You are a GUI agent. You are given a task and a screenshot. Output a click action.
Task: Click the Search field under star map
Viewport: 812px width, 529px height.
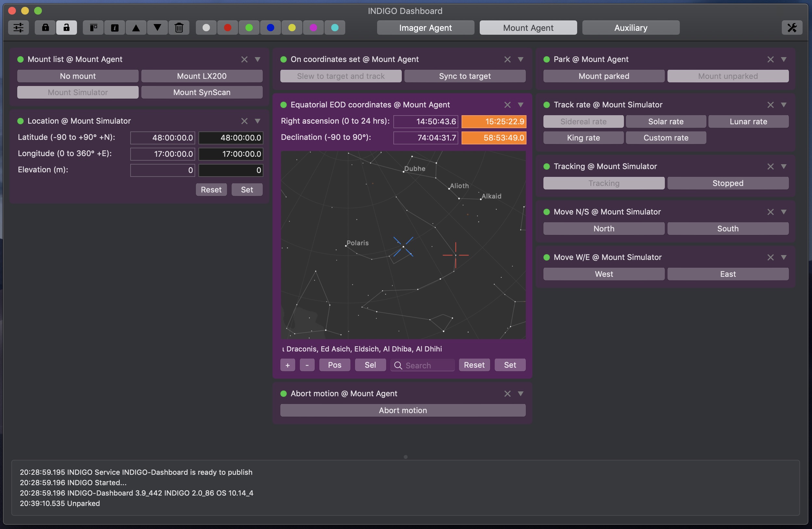click(x=422, y=365)
